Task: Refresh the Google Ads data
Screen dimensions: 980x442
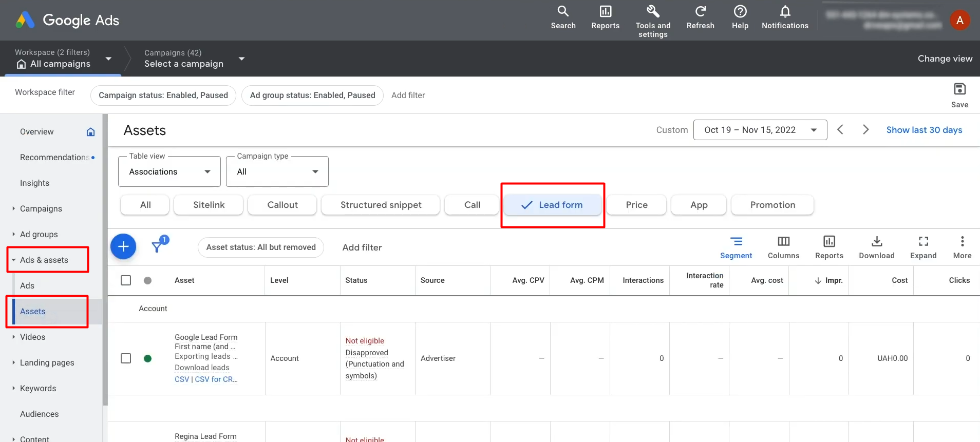Action: 700,17
